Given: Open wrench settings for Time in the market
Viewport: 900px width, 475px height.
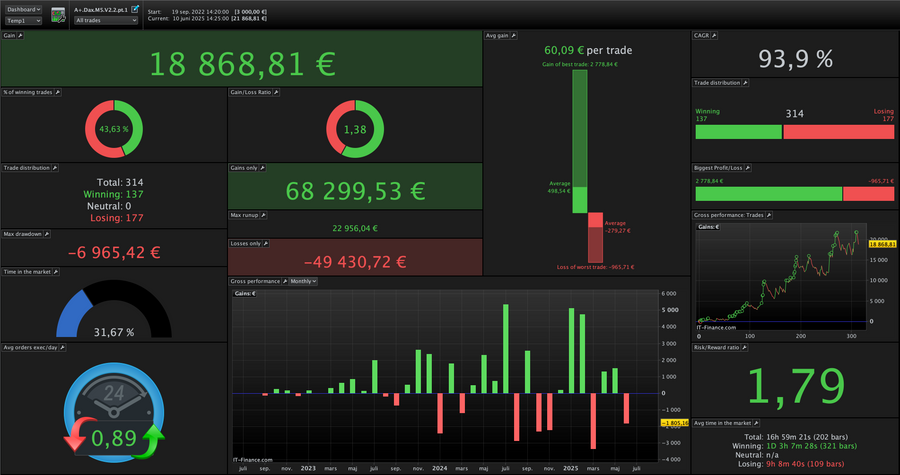Looking at the screenshot, I should click(56, 272).
